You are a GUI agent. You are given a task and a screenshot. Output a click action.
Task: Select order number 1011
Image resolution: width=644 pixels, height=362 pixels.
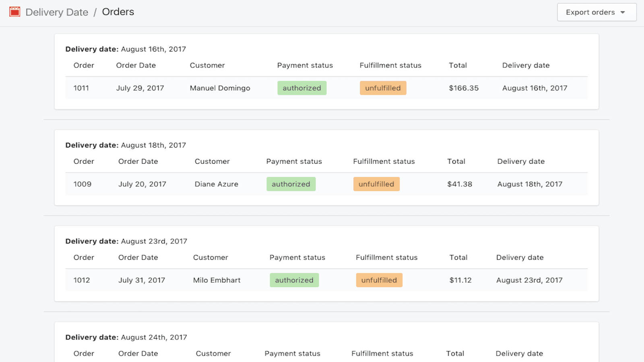tap(81, 88)
